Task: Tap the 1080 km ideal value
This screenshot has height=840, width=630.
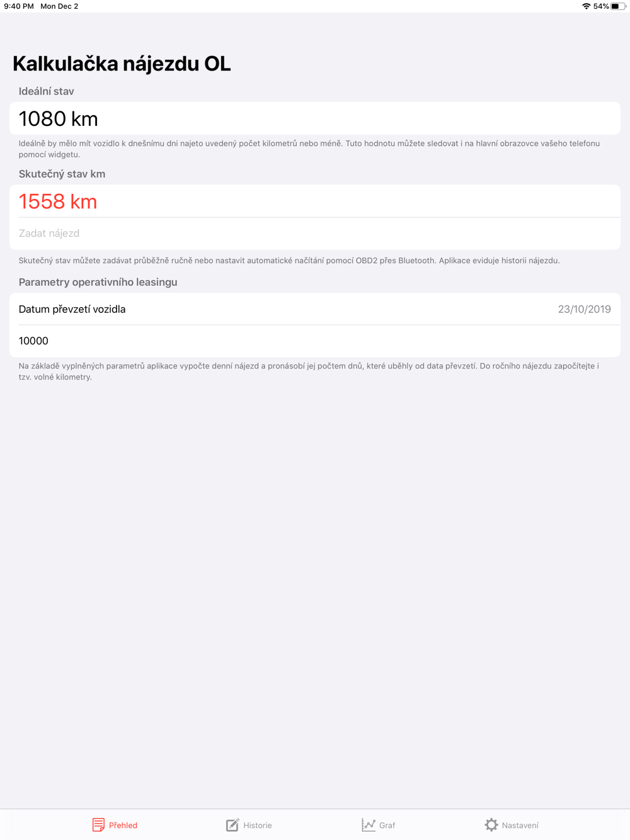Action: 58,118
